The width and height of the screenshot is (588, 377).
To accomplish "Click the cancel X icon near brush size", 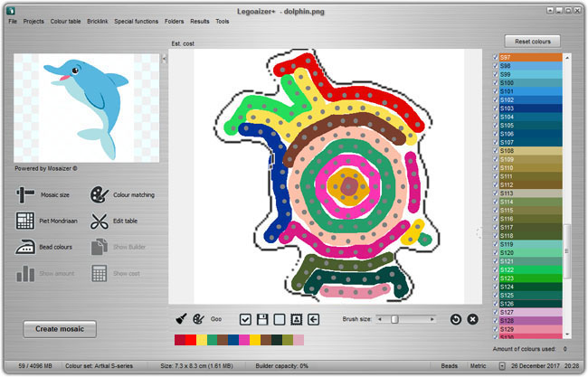I will tap(472, 319).
